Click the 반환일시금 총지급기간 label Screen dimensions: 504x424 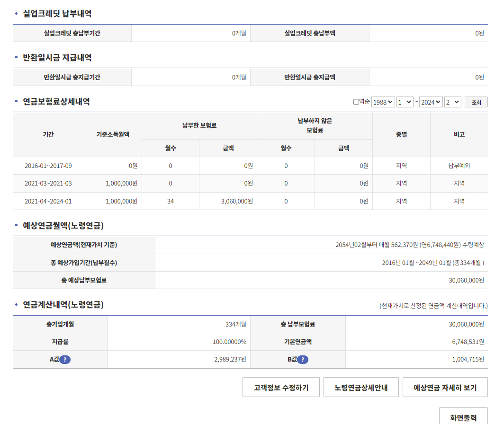72,77
